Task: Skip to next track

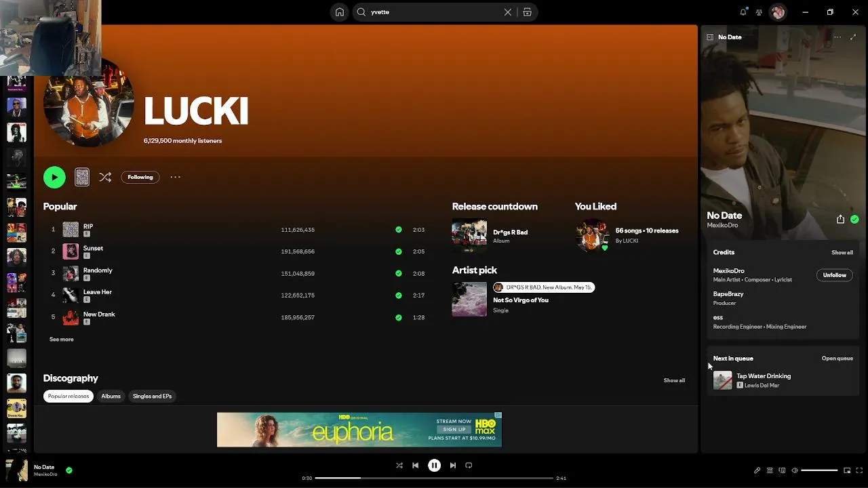Action: (452, 466)
